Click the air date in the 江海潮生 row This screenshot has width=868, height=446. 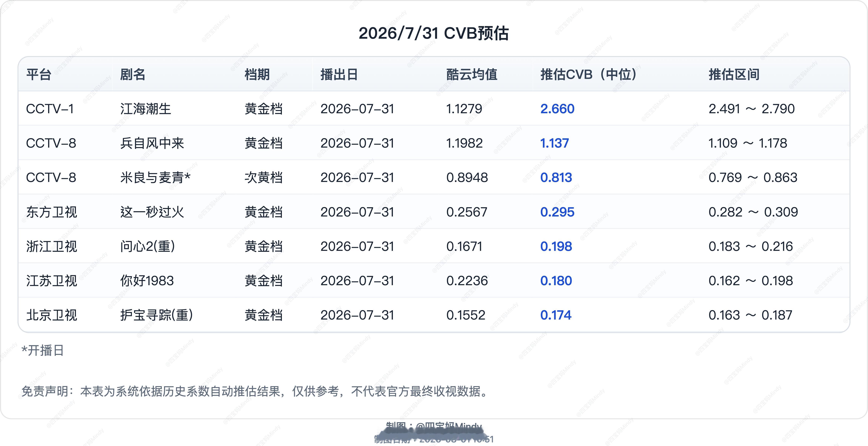point(357,109)
